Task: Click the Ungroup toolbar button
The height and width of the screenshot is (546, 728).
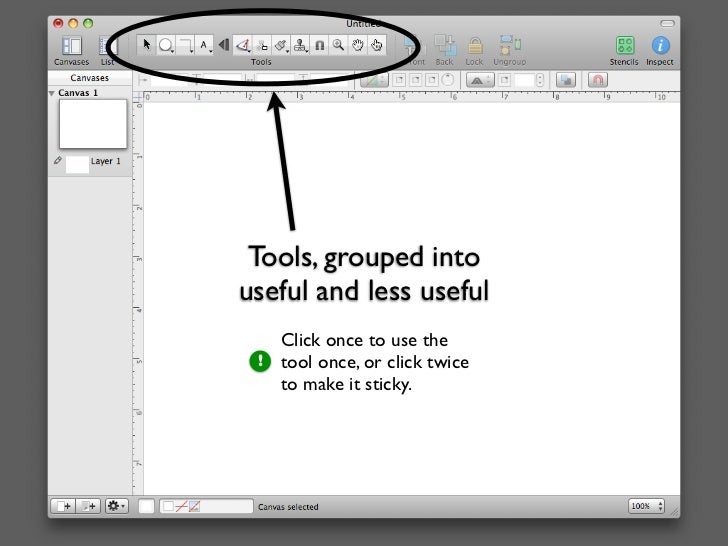Action: click(509, 50)
